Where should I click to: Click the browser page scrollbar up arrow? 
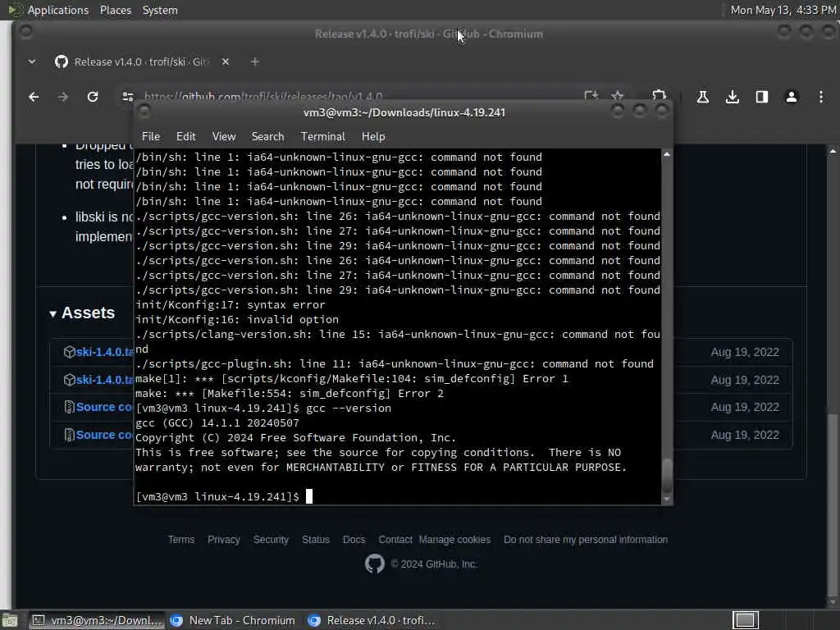pyautogui.click(x=832, y=151)
